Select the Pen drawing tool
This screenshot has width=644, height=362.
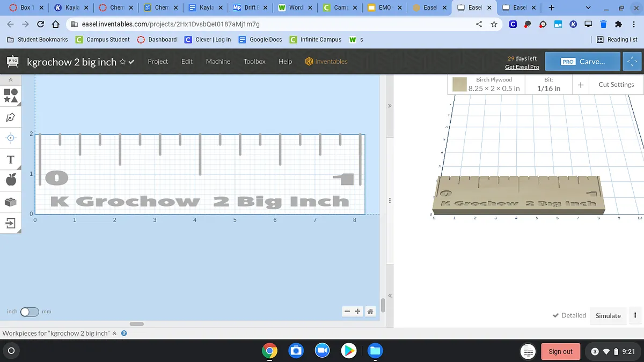[11, 117]
